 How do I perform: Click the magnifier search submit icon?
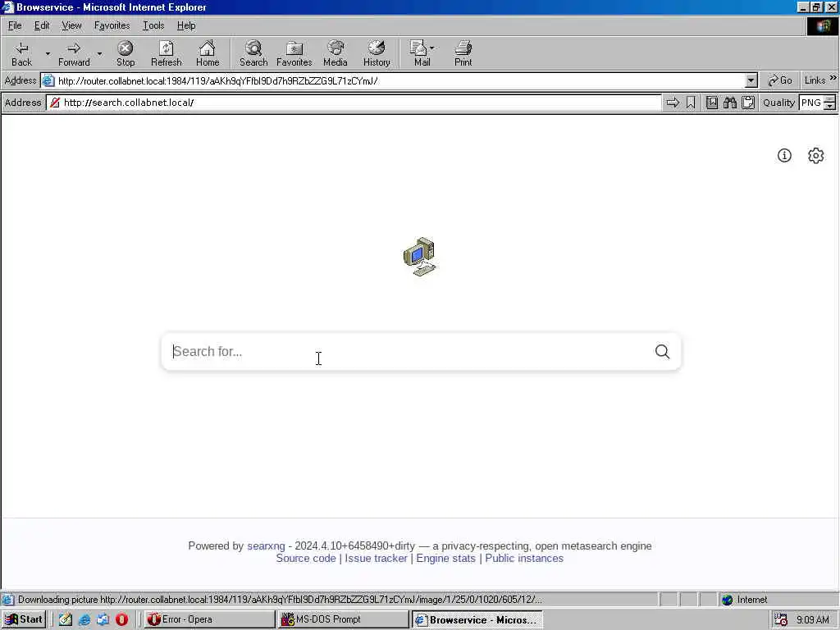(x=662, y=351)
